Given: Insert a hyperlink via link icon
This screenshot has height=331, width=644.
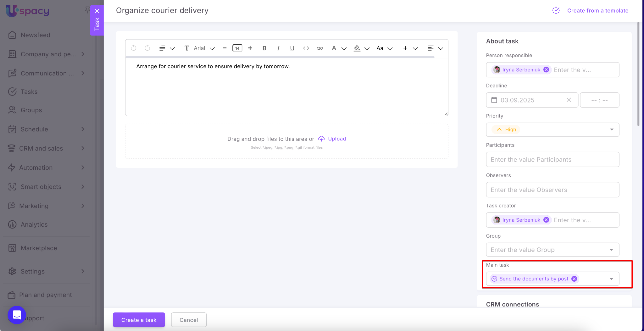Looking at the screenshot, I should (x=320, y=48).
